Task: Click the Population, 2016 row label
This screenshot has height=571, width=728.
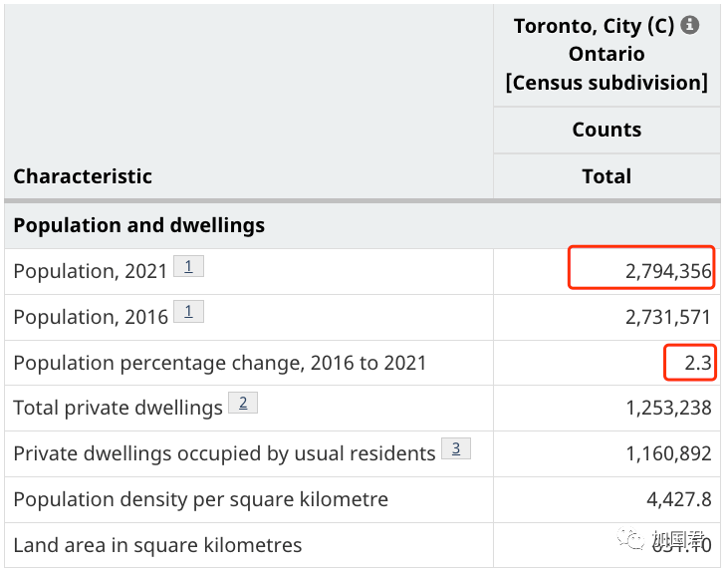Action: [90, 317]
